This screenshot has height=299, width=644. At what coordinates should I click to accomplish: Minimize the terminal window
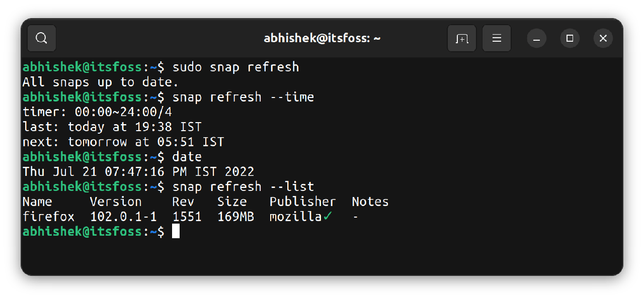[x=537, y=38]
